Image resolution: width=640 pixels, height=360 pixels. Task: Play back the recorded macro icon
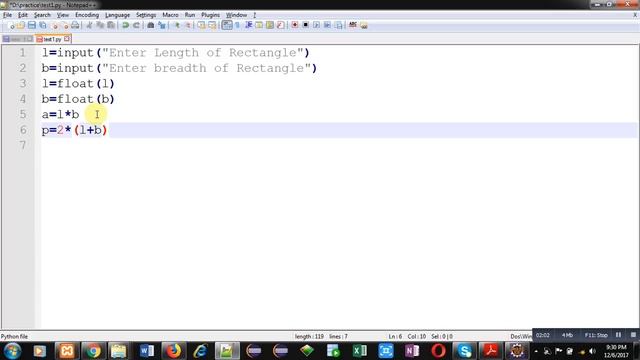(x=316, y=25)
